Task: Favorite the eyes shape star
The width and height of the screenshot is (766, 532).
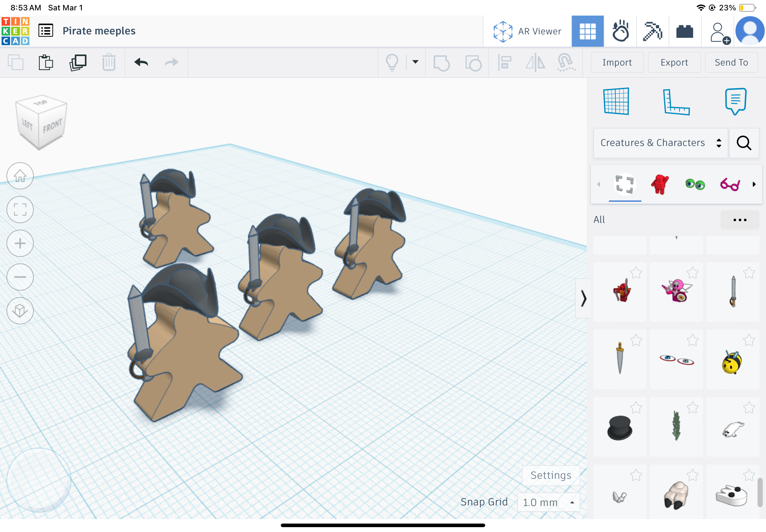Action: [693, 340]
